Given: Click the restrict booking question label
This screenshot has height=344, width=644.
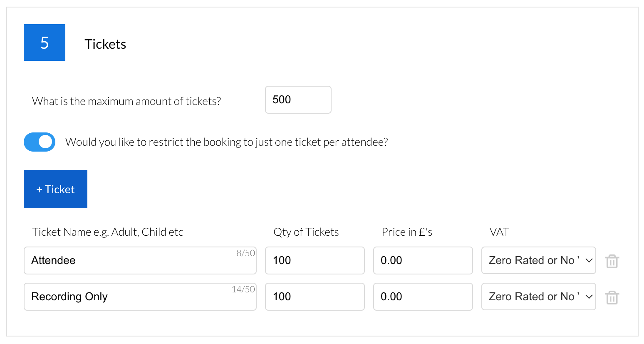Looking at the screenshot, I should pyautogui.click(x=227, y=142).
